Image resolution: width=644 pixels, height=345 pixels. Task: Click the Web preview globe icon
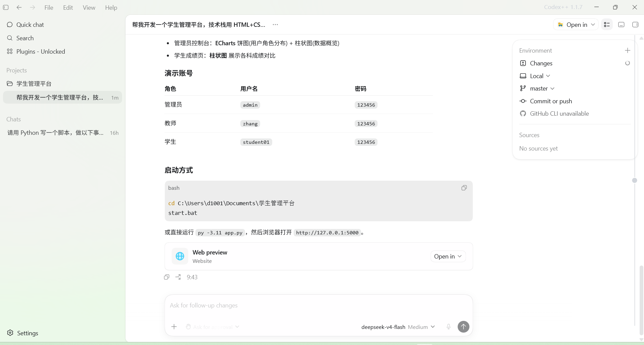click(180, 256)
